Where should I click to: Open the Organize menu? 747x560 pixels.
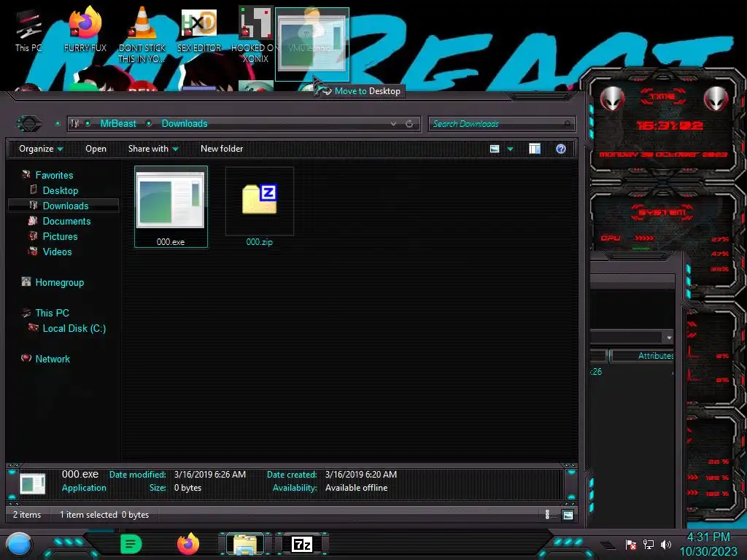point(41,149)
